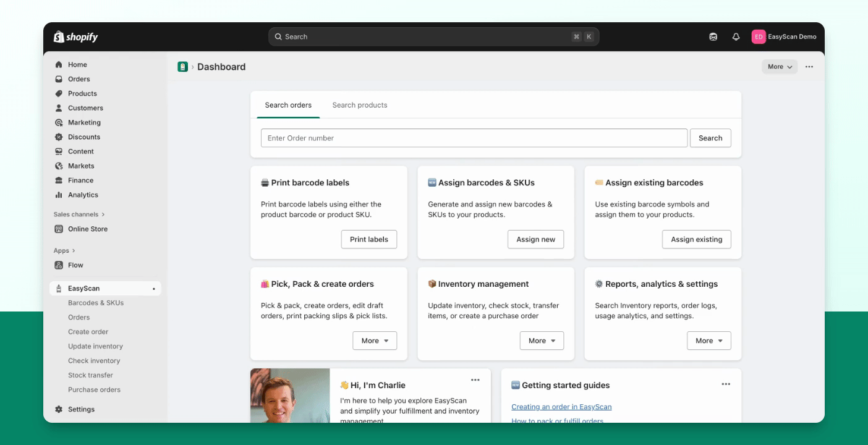Expand the Sales channels section
This screenshot has width=868, height=445.
79,214
